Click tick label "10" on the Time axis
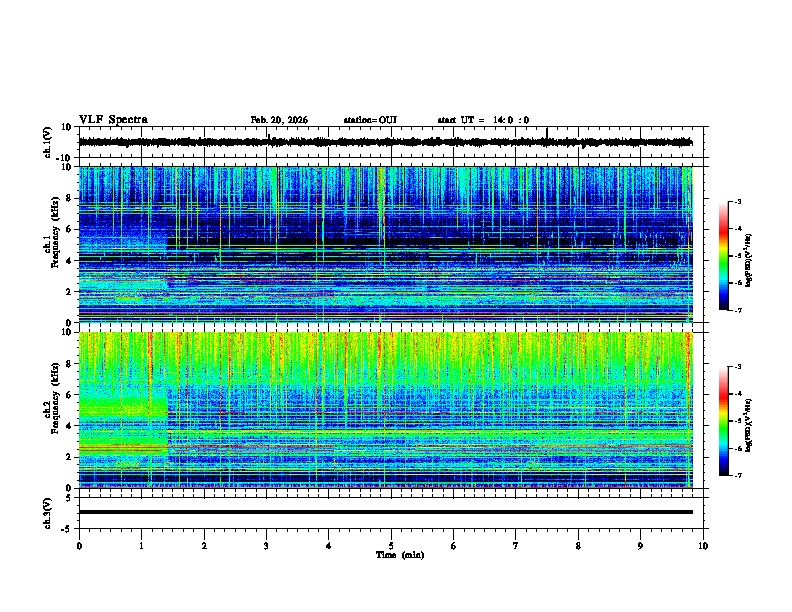The height and width of the screenshot is (612, 792). tap(703, 546)
